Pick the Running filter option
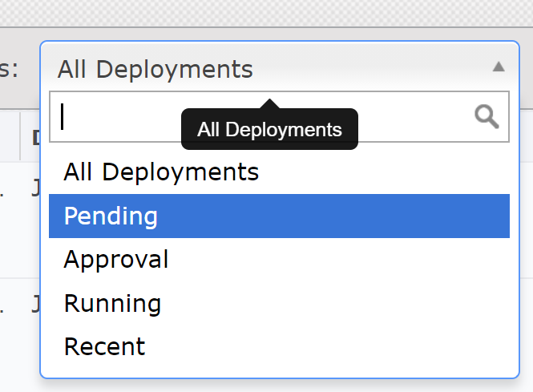 112,304
